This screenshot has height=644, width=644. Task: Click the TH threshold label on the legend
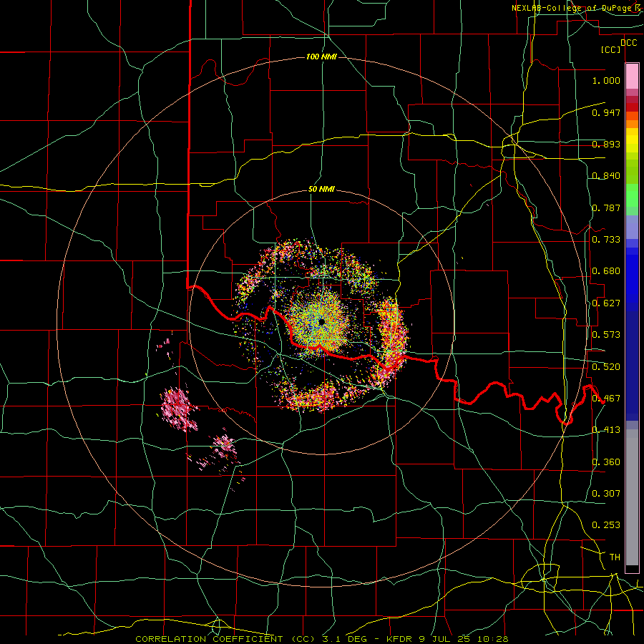(615, 557)
